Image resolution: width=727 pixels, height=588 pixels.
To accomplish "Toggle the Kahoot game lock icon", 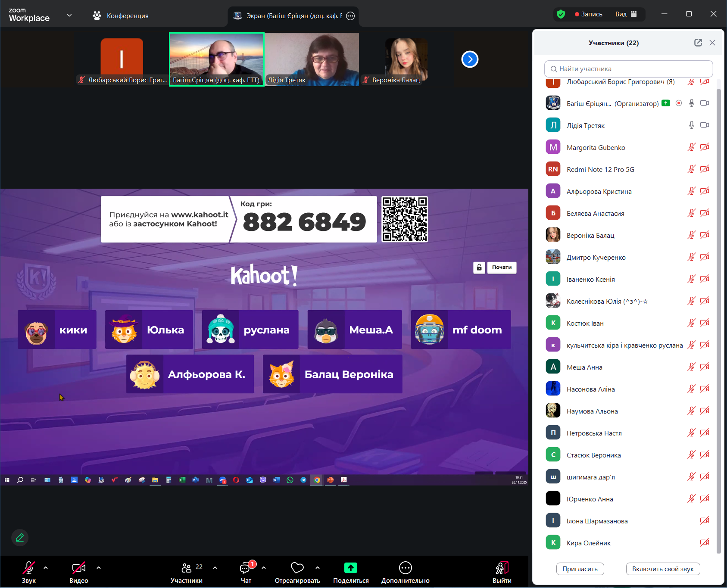I will point(479,268).
